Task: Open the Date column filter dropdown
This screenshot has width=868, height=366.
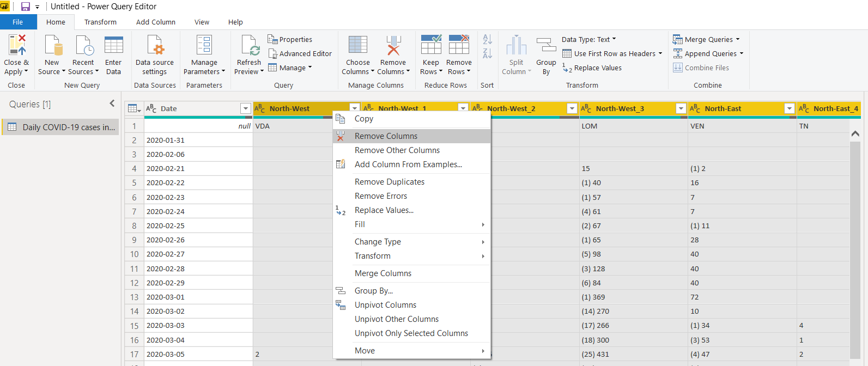Action: click(x=246, y=109)
